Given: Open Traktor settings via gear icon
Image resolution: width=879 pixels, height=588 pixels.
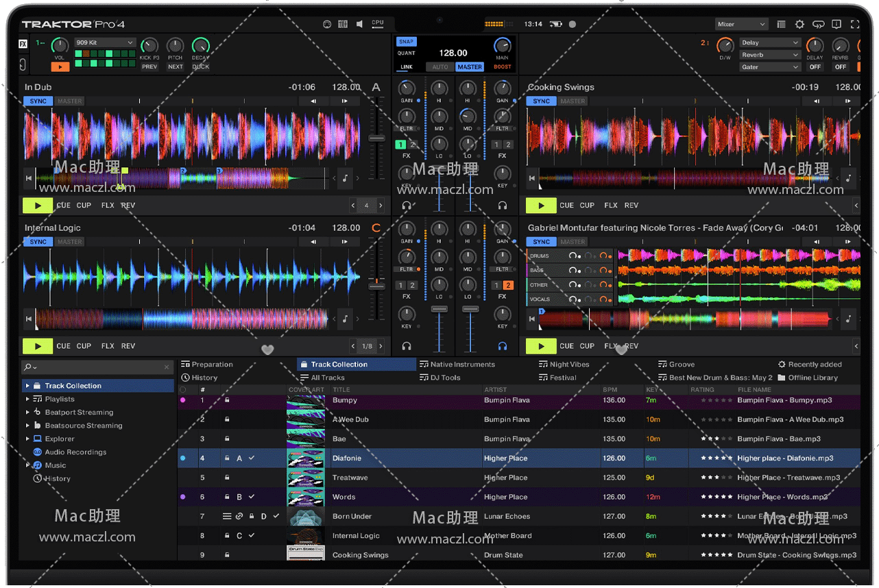Looking at the screenshot, I should (799, 24).
